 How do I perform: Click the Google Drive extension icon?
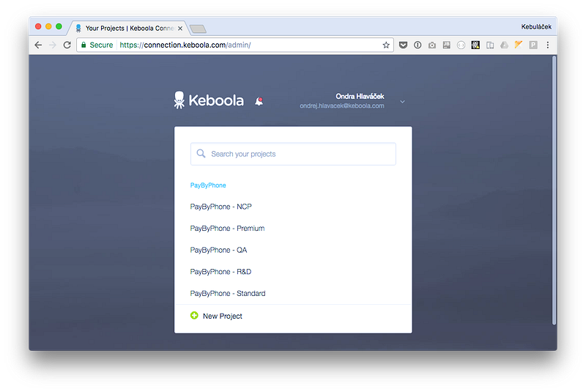tap(504, 45)
